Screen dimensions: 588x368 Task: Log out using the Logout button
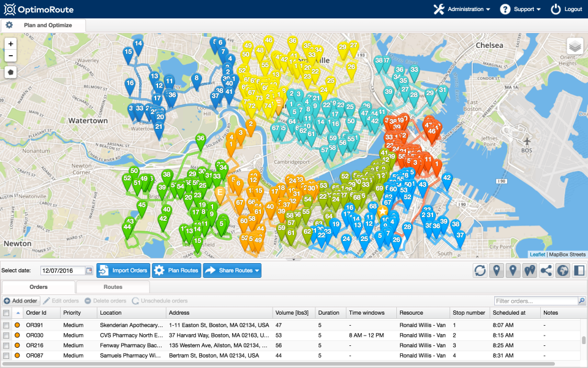click(x=566, y=9)
